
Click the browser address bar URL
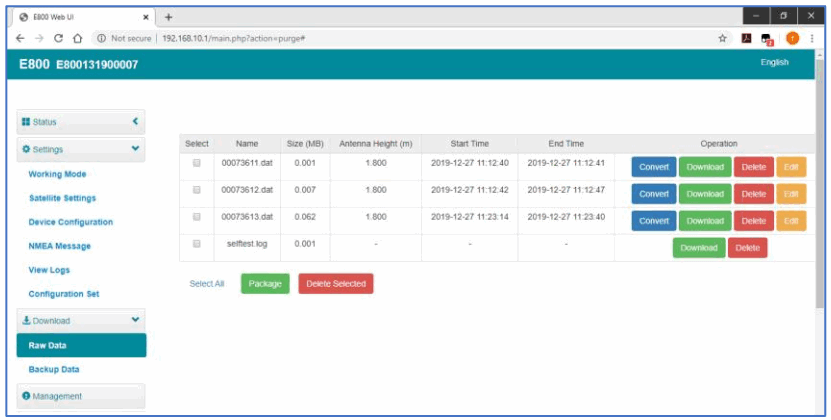point(233,38)
